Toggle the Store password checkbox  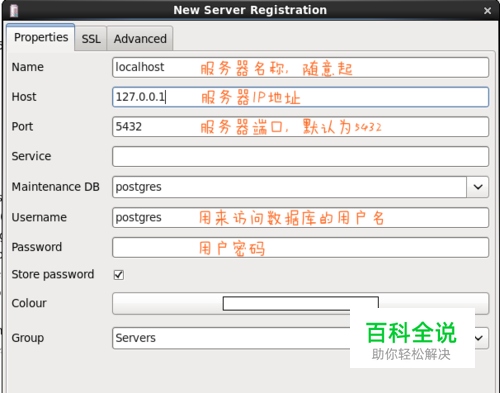tap(119, 275)
